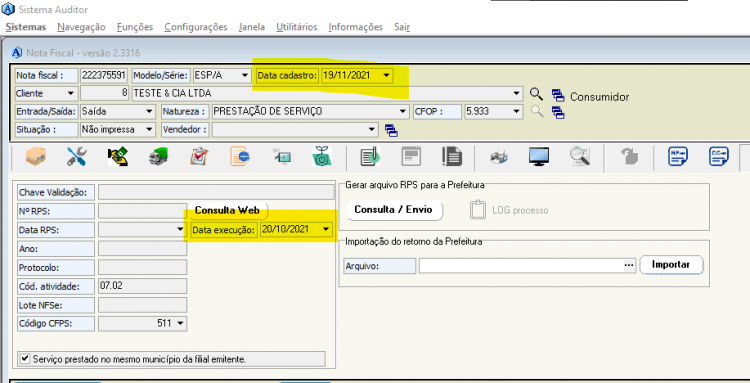
Task: Click the LOG processo clipboard icon
Action: coord(478,209)
